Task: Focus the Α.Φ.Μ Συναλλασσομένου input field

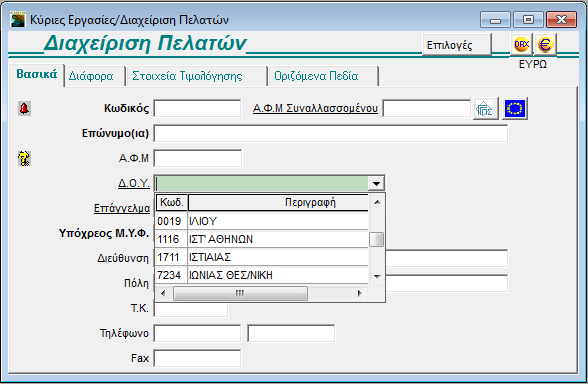Action: (427, 109)
